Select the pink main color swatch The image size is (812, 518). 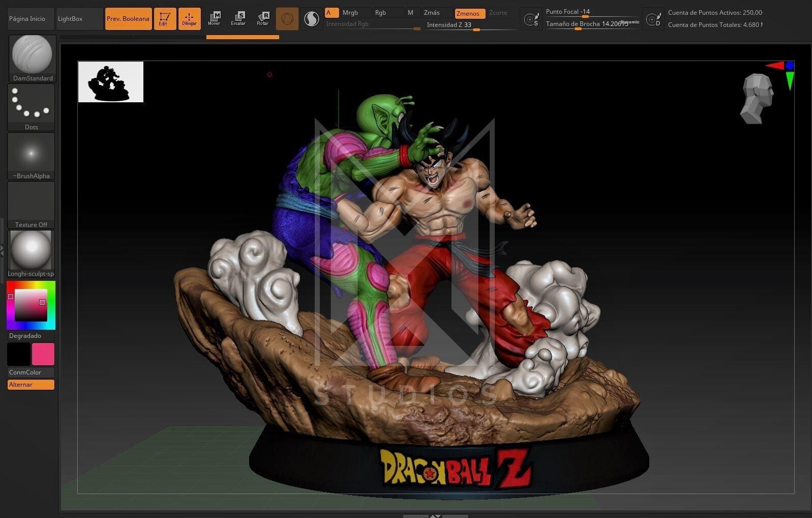coord(43,354)
